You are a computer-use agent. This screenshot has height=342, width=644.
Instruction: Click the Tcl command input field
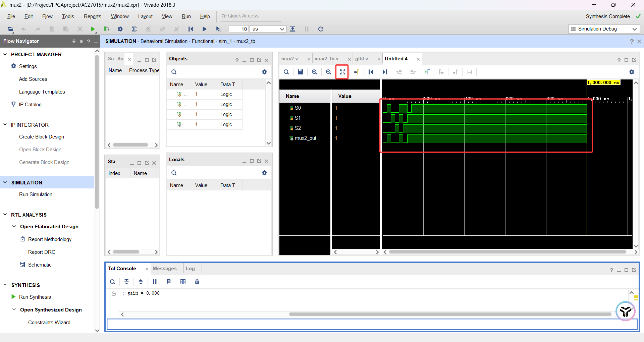coord(372,324)
